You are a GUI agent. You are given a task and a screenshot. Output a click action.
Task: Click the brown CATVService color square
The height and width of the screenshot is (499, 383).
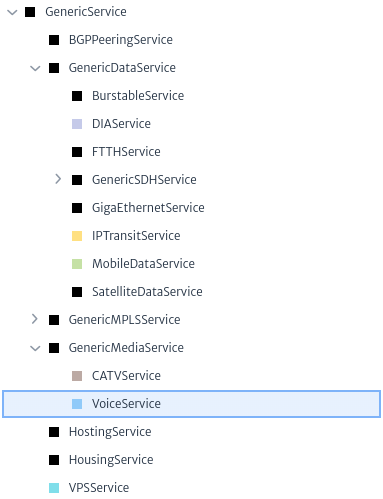click(x=77, y=376)
